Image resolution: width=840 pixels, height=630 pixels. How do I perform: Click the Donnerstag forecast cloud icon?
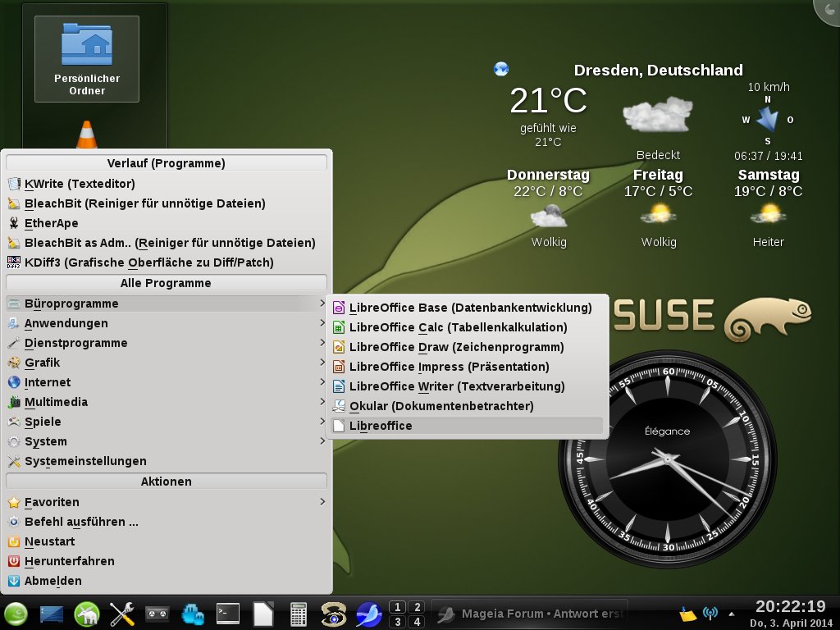pos(549,217)
